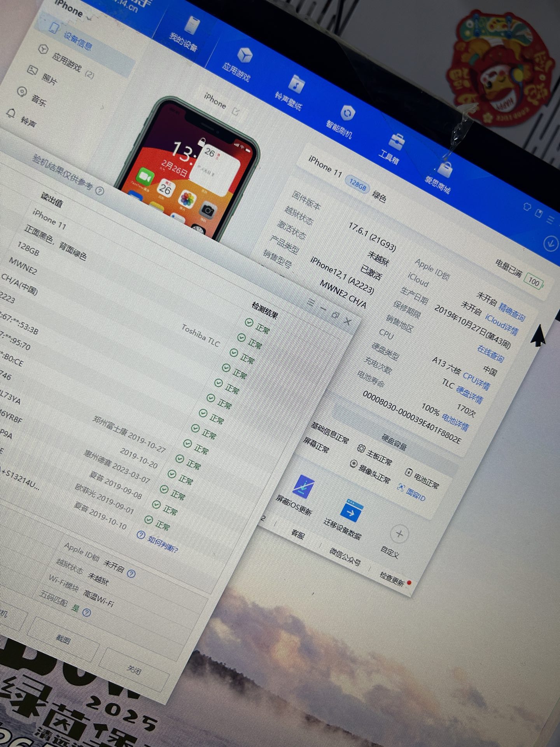560x747 pixels.
Task: Select 音乐 in the sidebar
Action: [33, 97]
